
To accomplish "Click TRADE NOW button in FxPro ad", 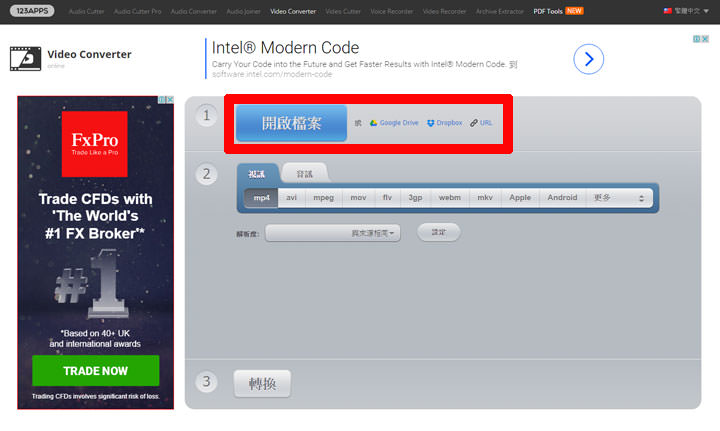I will click(x=96, y=370).
